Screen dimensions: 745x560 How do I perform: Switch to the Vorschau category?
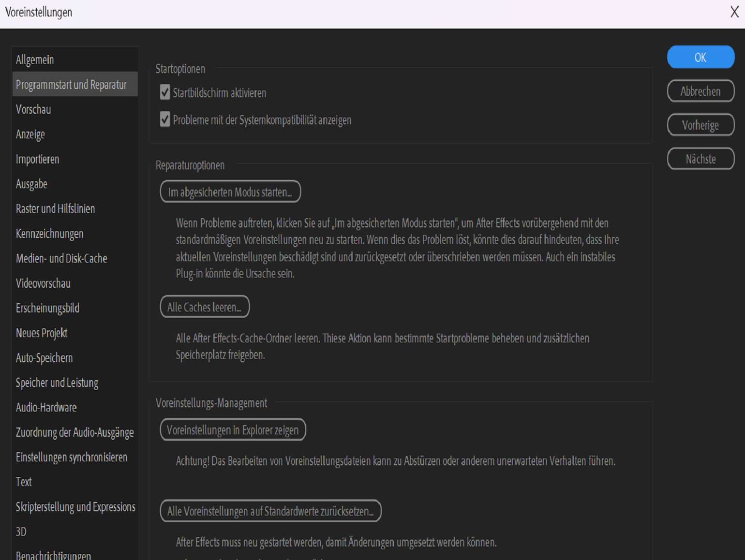75,109
